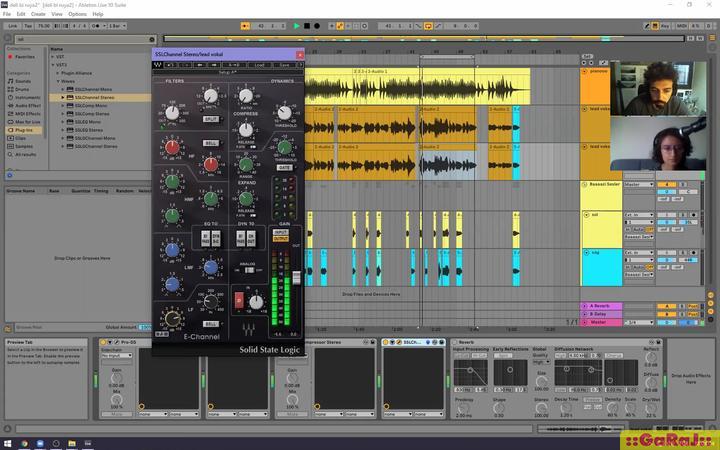Click the Load preset button in plugin

[259, 65]
